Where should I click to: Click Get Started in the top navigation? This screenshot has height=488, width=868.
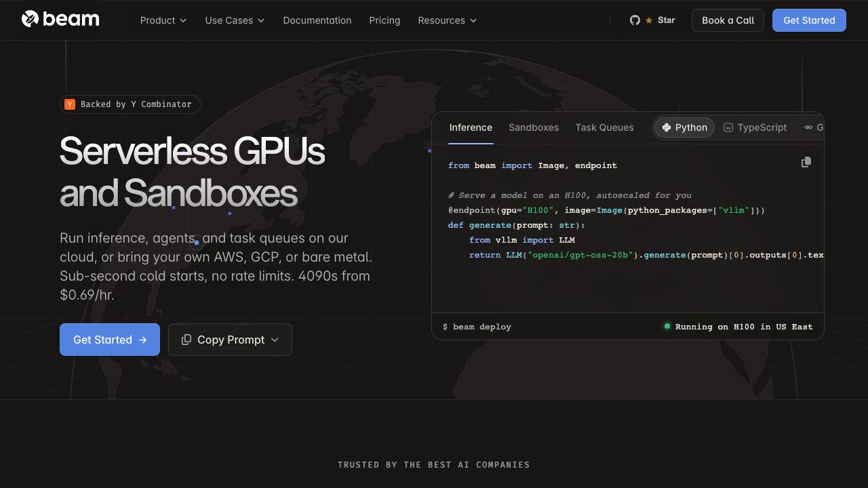point(809,20)
